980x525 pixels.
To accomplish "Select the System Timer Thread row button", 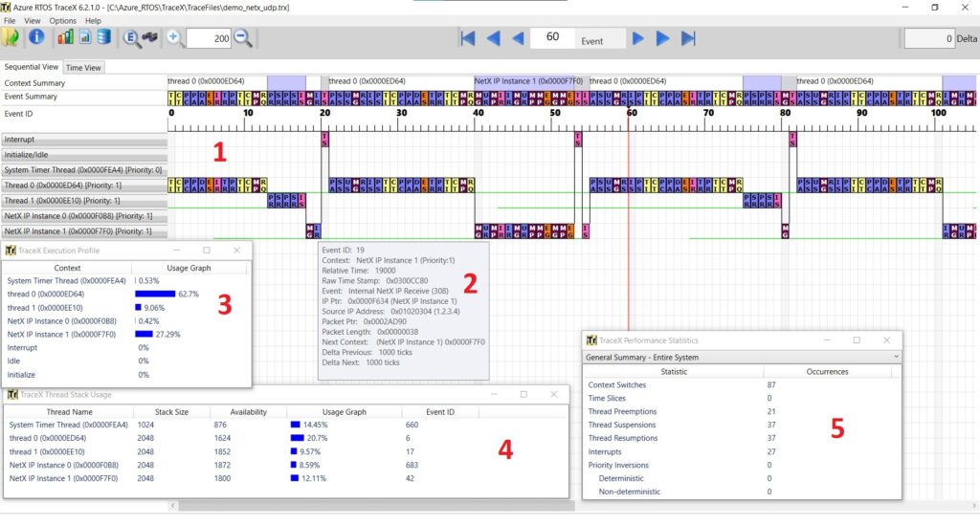I will tap(84, 170).
